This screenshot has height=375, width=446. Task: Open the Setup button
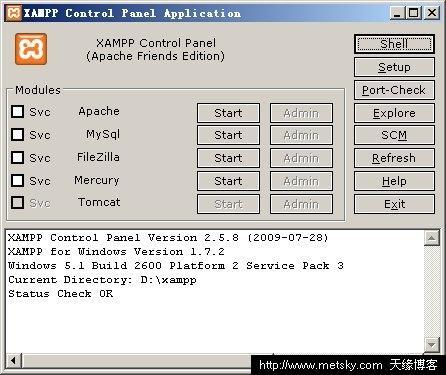(x=394, y=67)
